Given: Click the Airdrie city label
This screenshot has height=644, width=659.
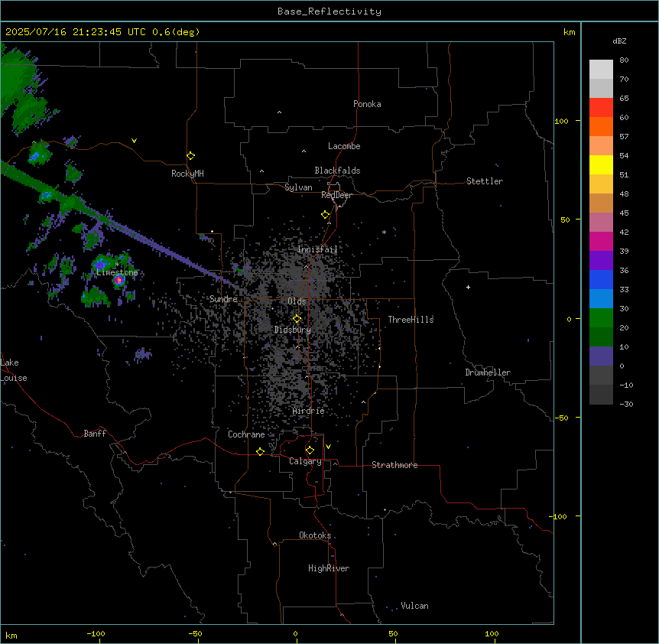Looking at the screenshot, I should (x=309, y=411).
